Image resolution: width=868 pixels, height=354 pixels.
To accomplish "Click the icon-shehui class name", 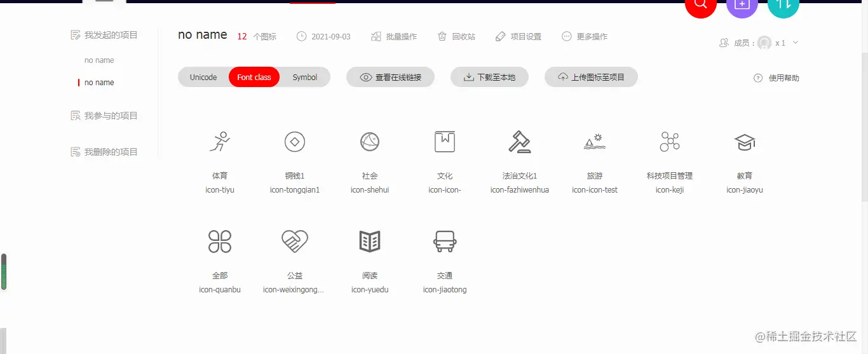I will 370,190.
